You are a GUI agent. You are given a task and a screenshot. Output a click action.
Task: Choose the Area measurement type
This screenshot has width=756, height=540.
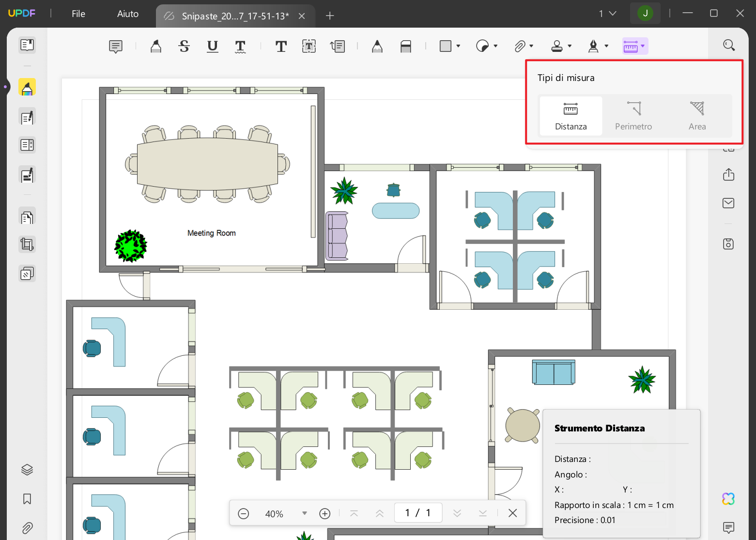[x=697, y=116]
